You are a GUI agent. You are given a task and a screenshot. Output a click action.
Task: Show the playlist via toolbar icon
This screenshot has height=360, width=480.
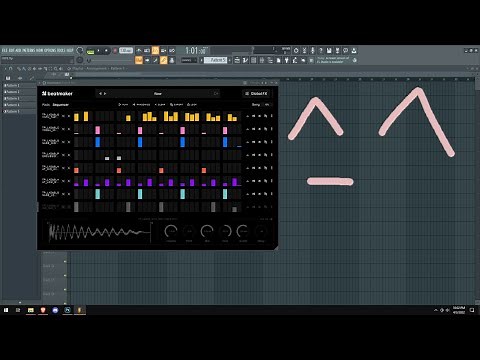(x=237, y=60)
